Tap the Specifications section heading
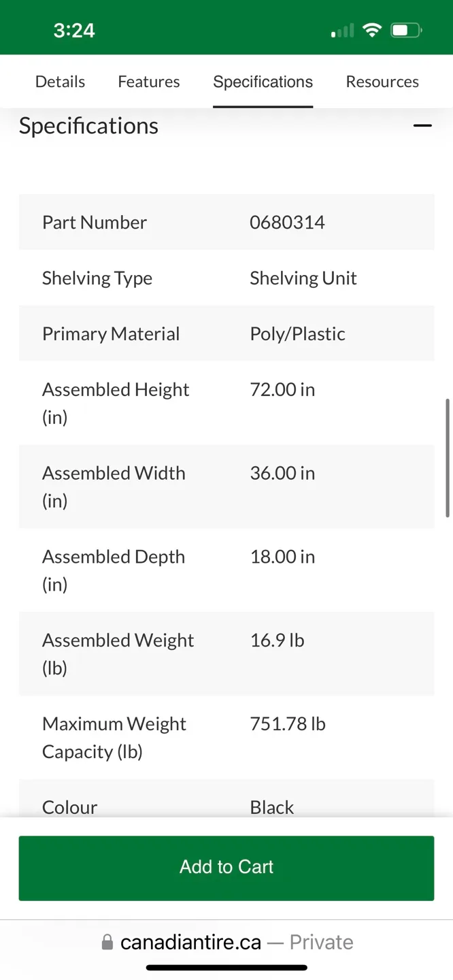Screen dimensions: 453x980 click(88, 125)
